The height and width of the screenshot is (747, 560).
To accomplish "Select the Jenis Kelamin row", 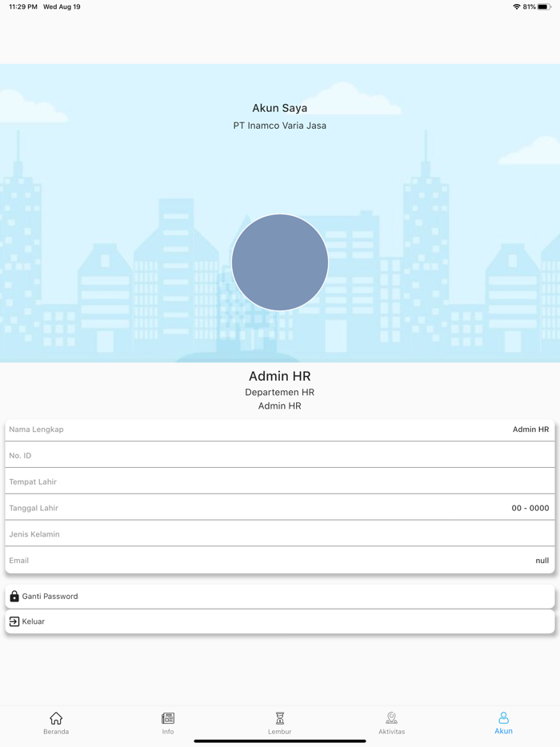I will click(x=280, y=534).
